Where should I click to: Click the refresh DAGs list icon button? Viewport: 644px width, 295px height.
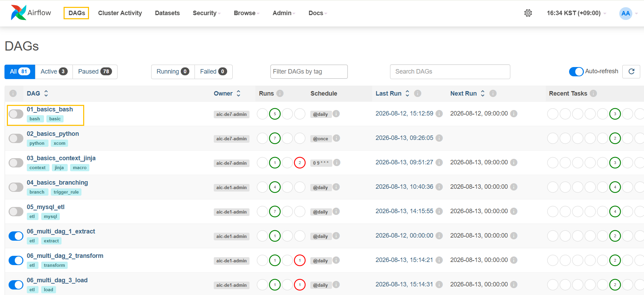(631, 72)
